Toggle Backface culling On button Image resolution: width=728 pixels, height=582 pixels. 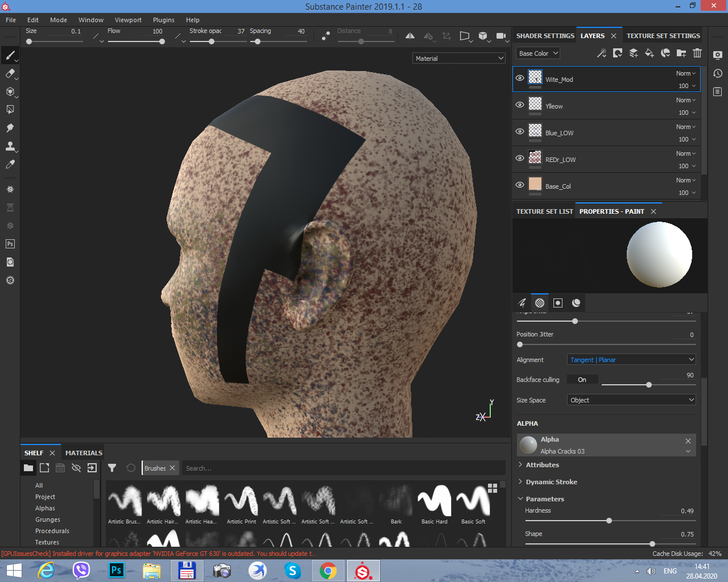[582, 380]
